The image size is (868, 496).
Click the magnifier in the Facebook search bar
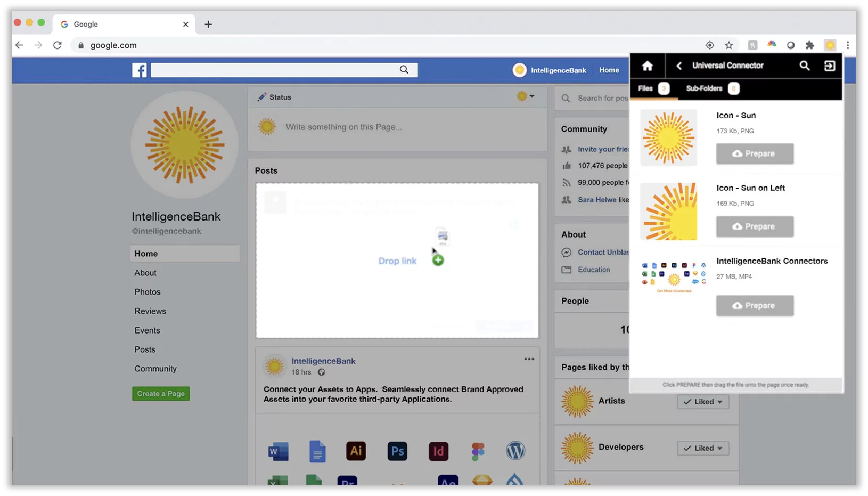(404, 70)
